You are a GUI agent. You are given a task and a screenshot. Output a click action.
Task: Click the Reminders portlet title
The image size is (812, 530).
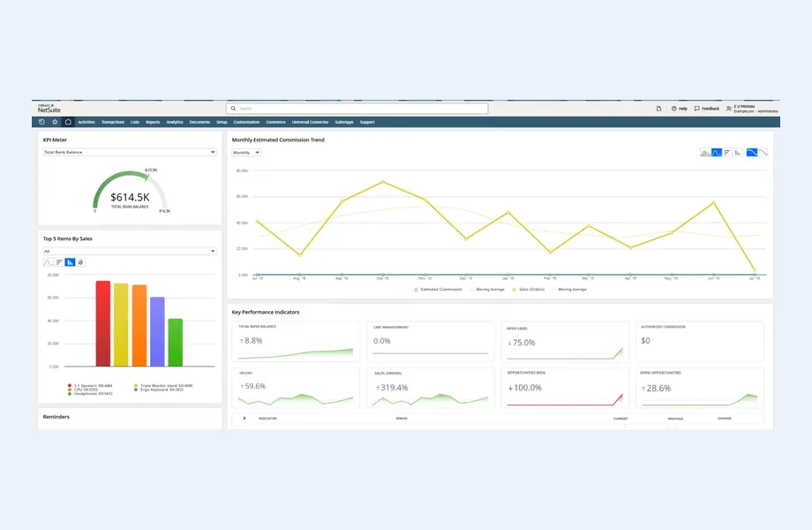coord(56,417)
